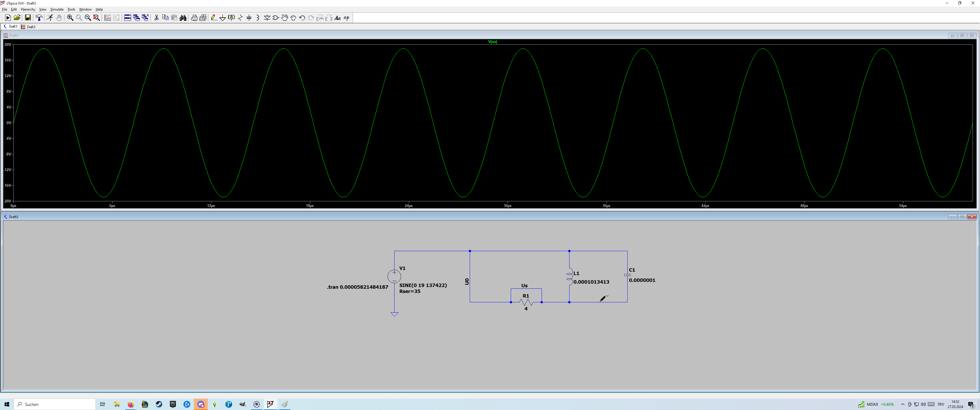Click the Windows Start button
Viewport: 980px width, 410px height.
point(7,404)
